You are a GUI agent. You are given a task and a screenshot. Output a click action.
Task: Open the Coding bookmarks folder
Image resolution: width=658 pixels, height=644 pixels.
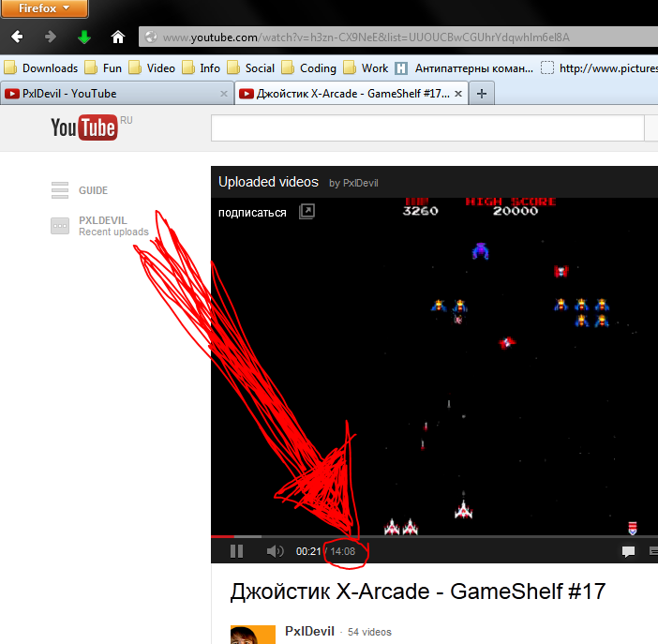point(309,68)
